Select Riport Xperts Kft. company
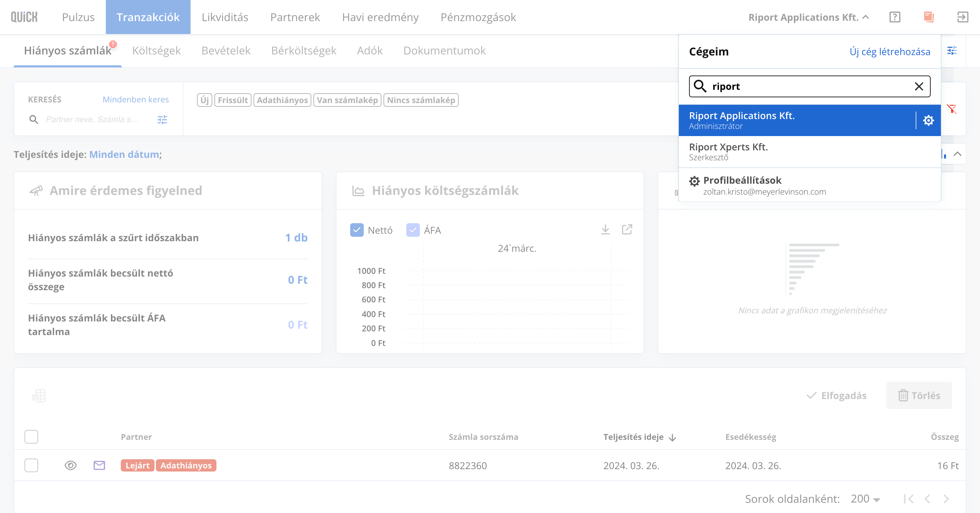Viewport: 980px width, 513px height. 810,152
